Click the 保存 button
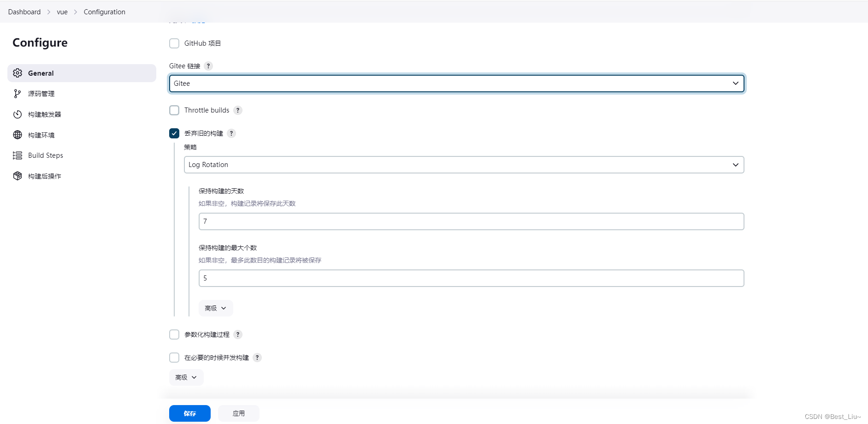Image resolution: width=868 pixels, height=424 pixels. pos(189,413)
